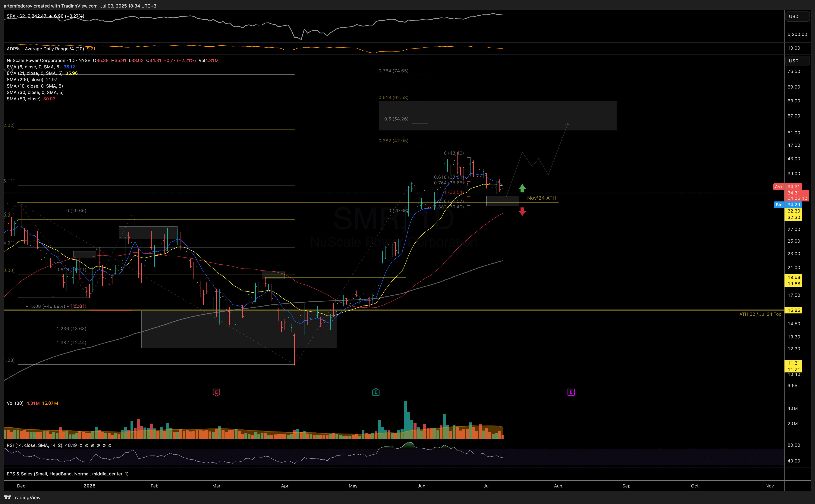This screenshot has width=815, height=504.
Task: Select the green up arrow drawing
Action: pyautogui.click(x=522, y=189)
